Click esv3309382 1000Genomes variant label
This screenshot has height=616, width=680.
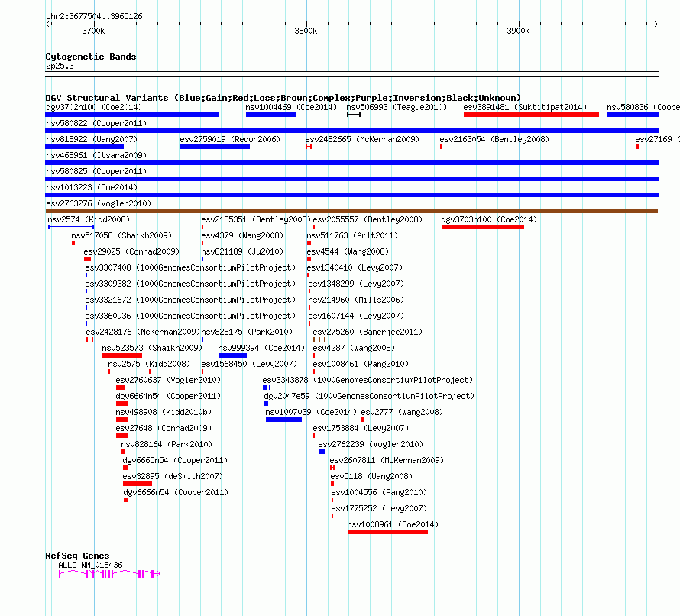click(190, 284)
